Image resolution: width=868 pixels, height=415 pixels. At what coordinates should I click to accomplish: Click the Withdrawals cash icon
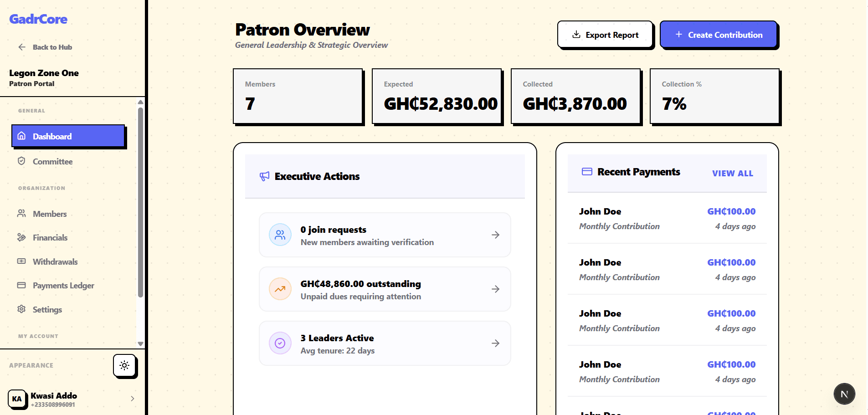click(21, 261)
